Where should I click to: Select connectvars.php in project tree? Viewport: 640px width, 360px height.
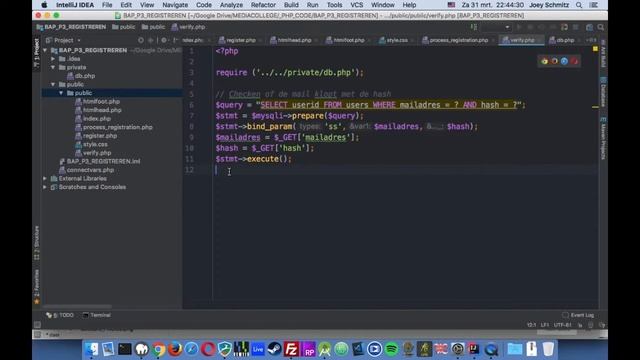tap(87, 170)
